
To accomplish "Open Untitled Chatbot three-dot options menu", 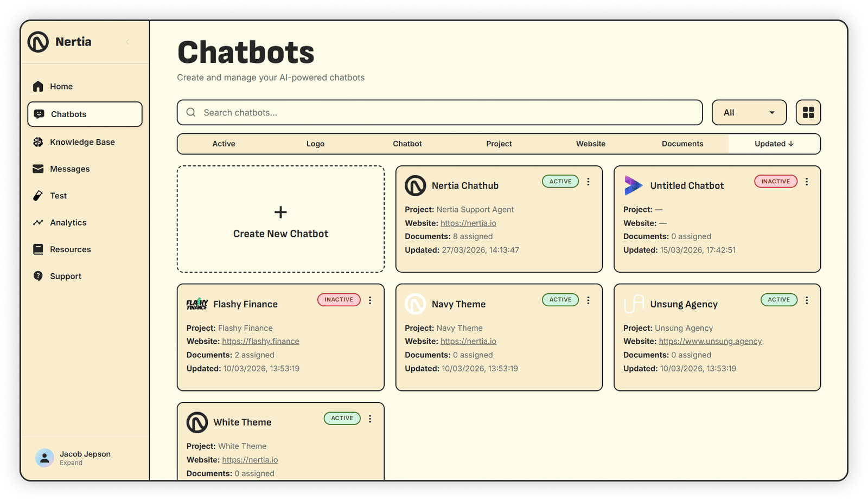I will tap(807, 182).
